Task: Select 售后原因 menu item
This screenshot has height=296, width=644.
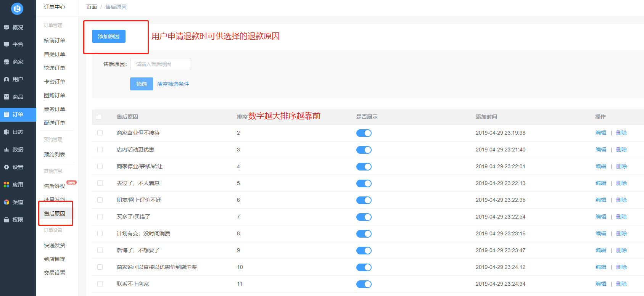Action: click(55, 214)
